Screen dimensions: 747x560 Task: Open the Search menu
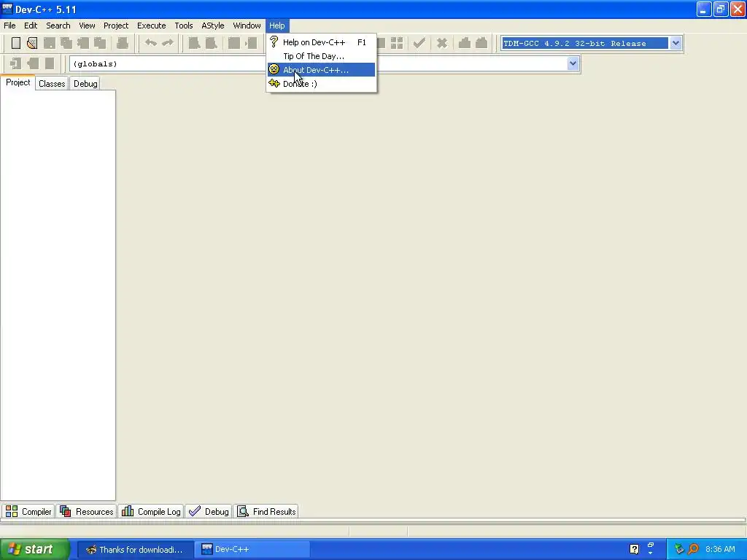coord(58,26)
